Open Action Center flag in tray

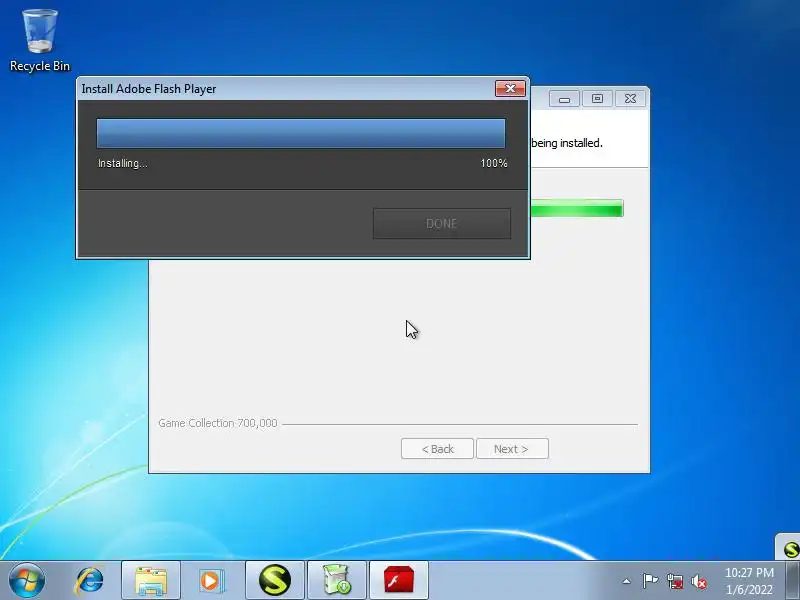pyautogui.click(x=650, y=581)
